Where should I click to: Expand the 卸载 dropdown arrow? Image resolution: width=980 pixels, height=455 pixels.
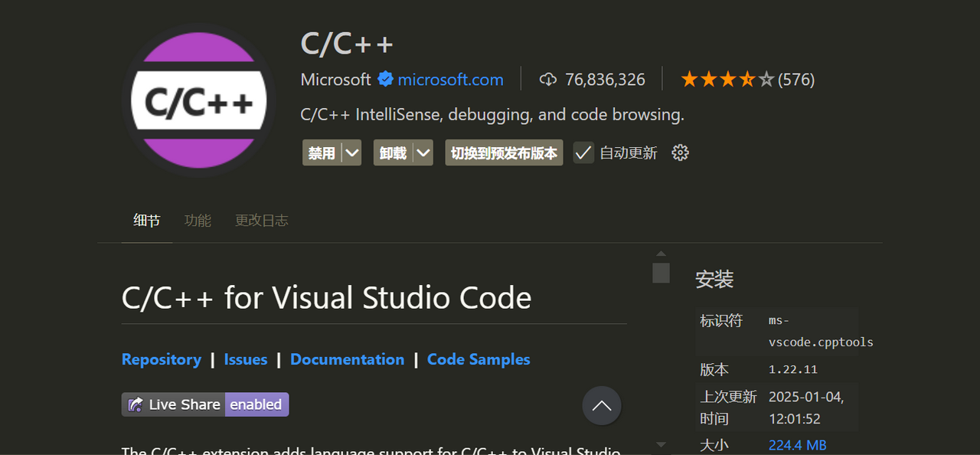click(x=423, y=152)
